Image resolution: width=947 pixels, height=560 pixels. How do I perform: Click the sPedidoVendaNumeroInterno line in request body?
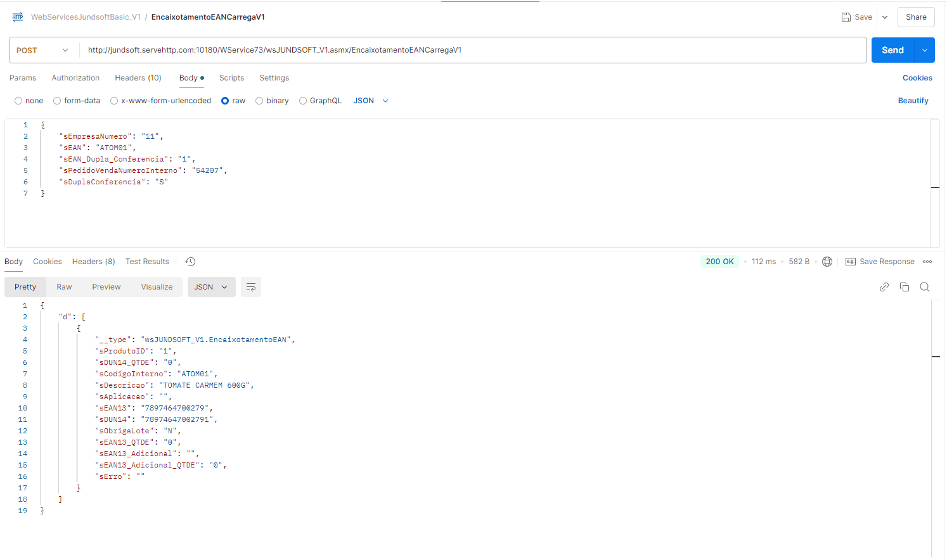(x=143, y=170)
